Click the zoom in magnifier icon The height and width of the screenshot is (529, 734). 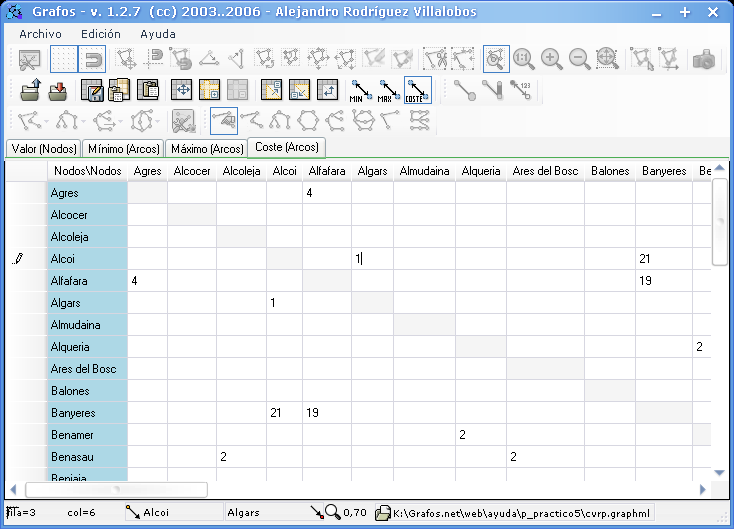[x=551, y=59]
